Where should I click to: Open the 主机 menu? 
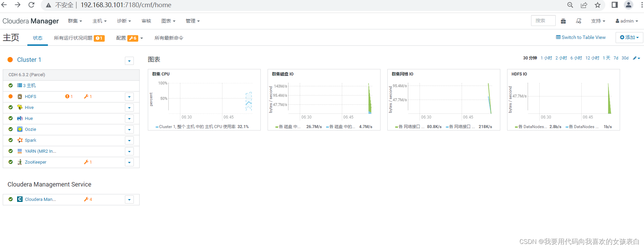(x=100, y=21)
